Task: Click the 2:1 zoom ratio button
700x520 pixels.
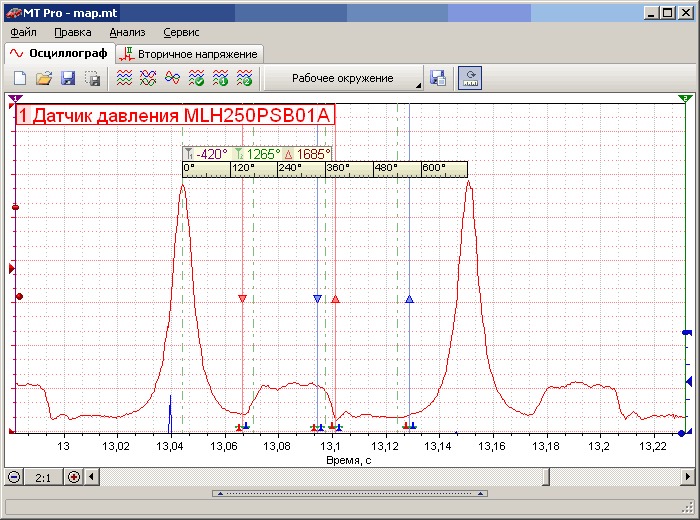Action: coord(44,476)
